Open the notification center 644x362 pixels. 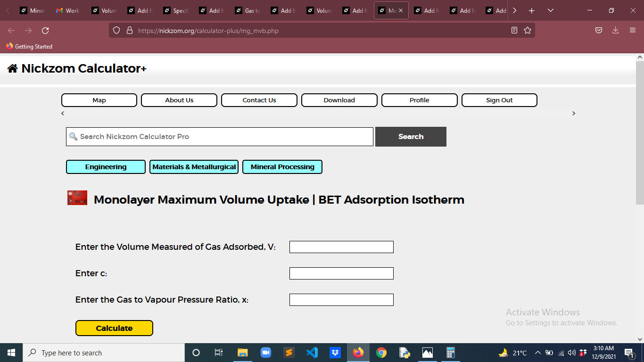[x=629, y=353]
